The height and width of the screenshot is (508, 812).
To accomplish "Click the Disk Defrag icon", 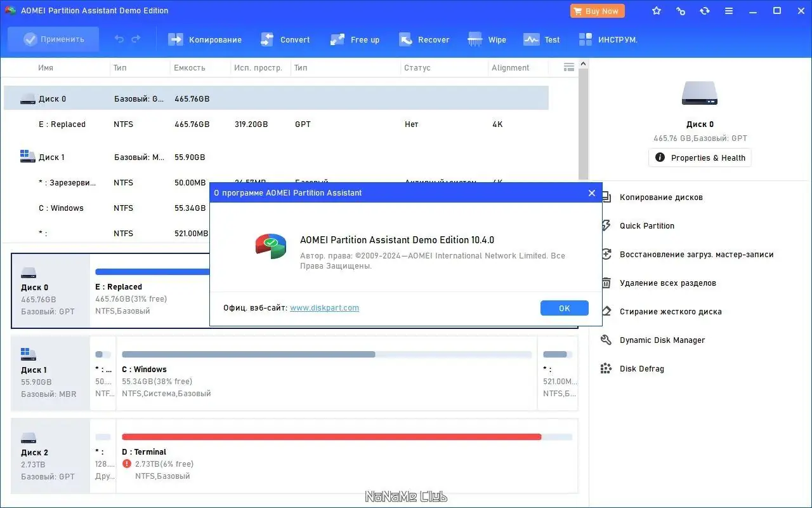I will [x=606, y=368].
